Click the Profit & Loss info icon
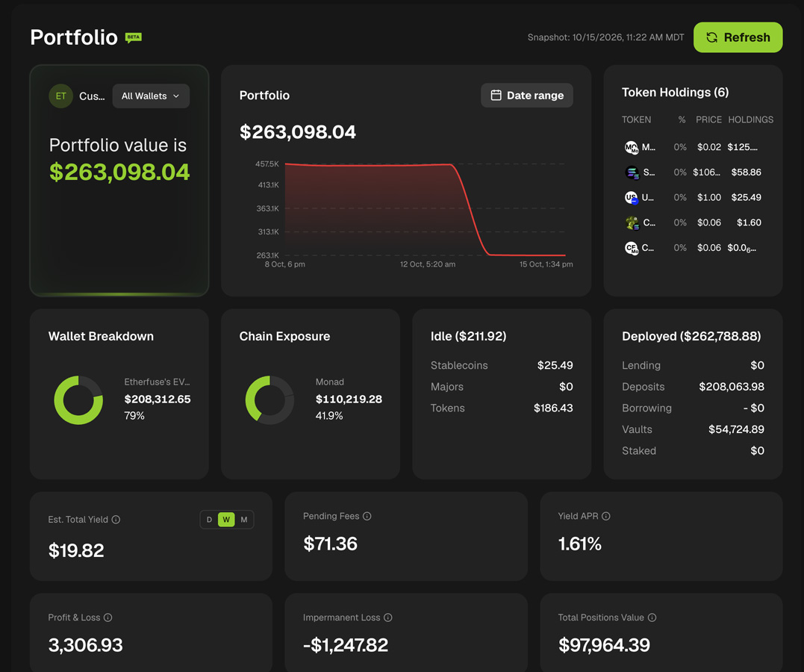 tap(107, 617)
